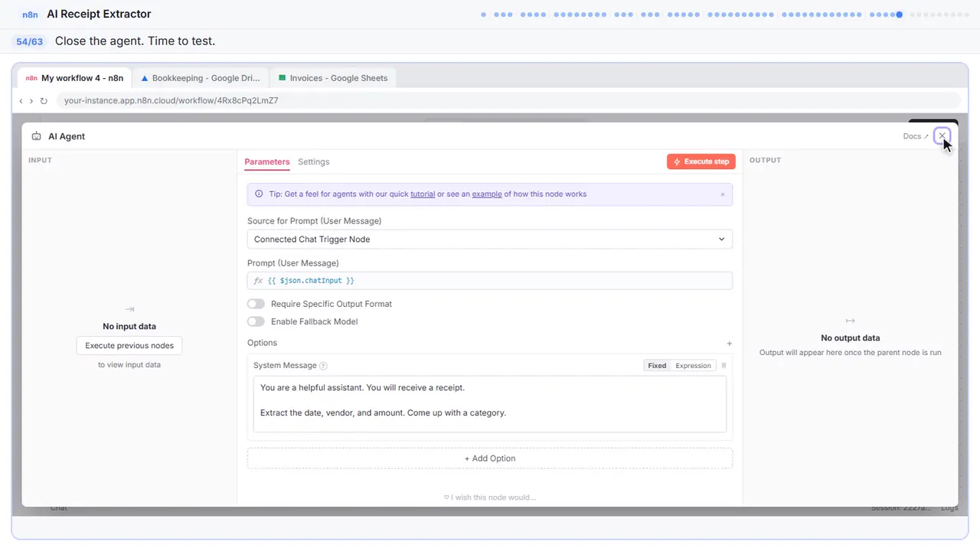Open the Source for Prompt dropdown

point(489,240)
